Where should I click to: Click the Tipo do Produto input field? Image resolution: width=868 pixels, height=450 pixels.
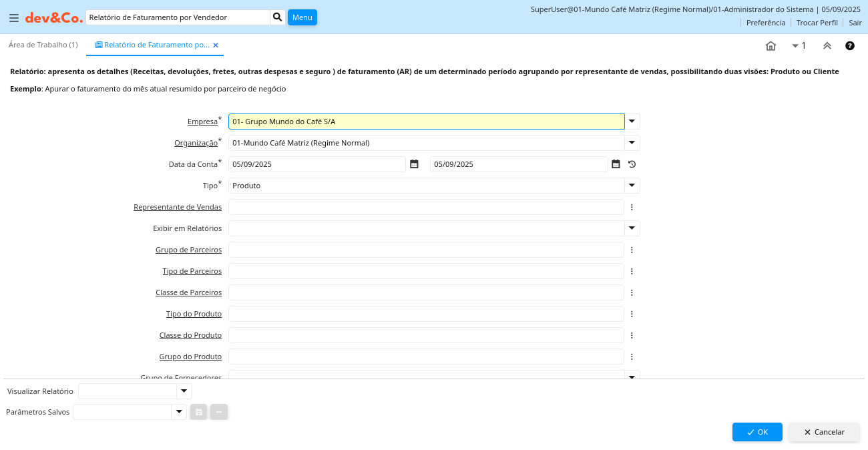425,314
